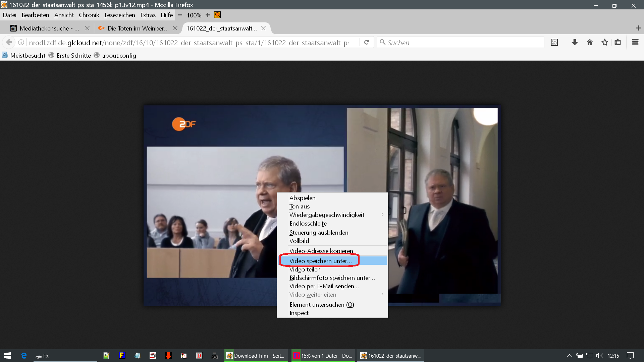Toggle 'Endlosschleife' loop option
Viewport: 644px width, 362px height.
(308, 224)
